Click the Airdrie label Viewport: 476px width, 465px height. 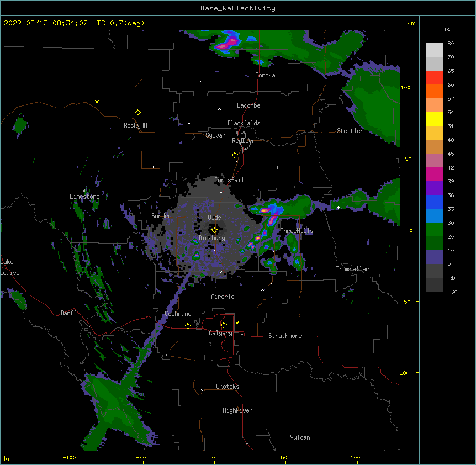click(223, 297)
